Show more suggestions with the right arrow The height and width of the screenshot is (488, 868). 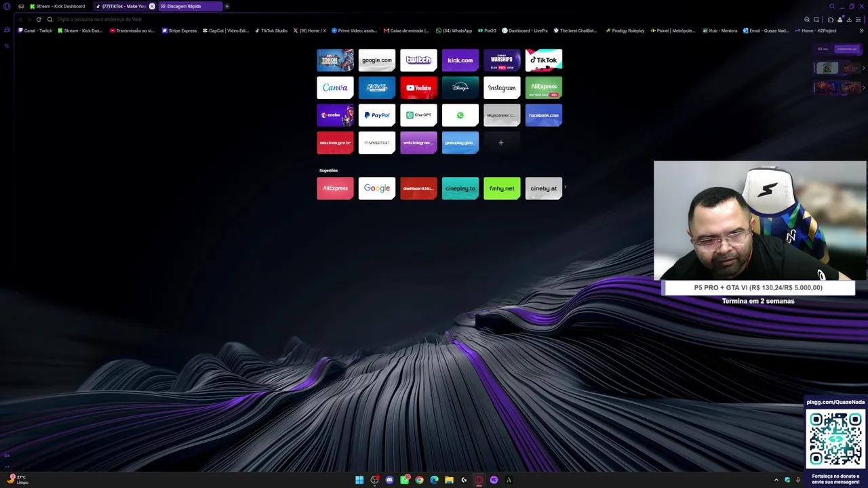(565, 188)
